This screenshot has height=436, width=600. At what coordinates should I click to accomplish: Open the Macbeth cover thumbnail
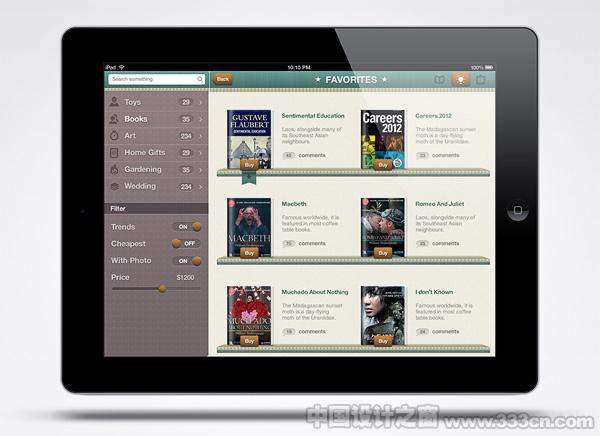pyautogui.click(x=249, y=227)
